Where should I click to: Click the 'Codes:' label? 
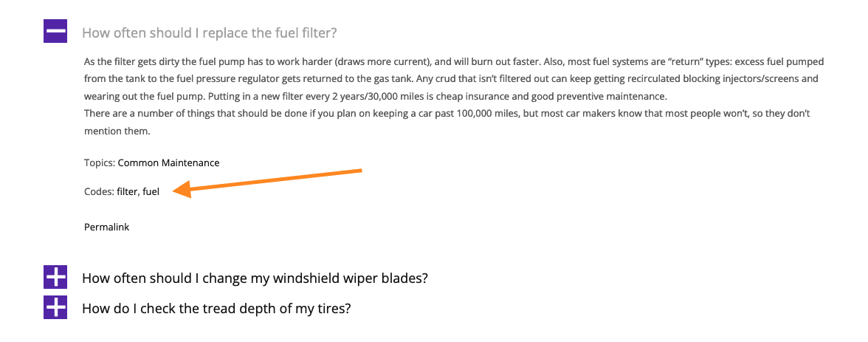point(99,192)
